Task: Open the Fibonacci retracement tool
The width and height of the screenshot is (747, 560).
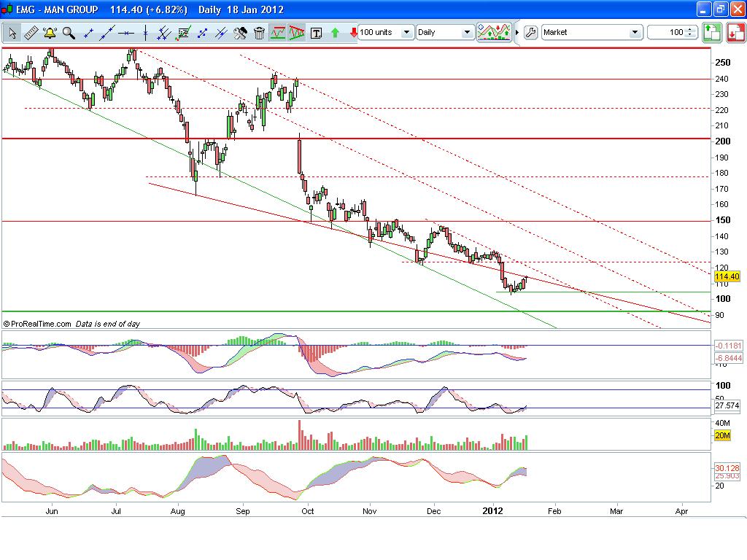Action: pyautogui.click(x=183, y=33)
